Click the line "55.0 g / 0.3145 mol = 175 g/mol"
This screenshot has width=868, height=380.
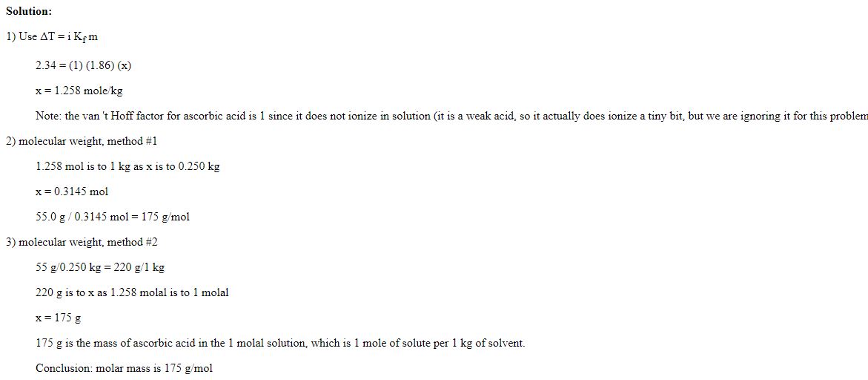point(113,217)
